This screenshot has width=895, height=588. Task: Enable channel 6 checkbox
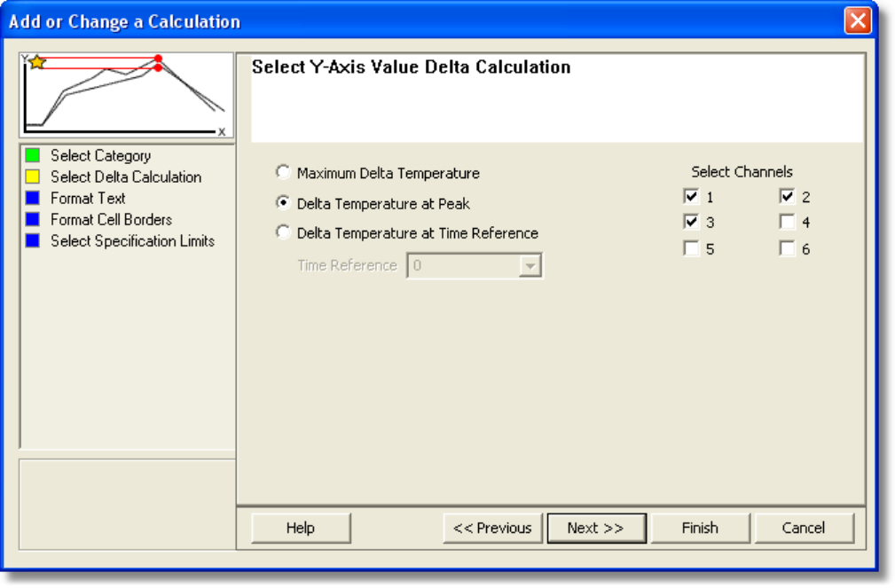788,248
